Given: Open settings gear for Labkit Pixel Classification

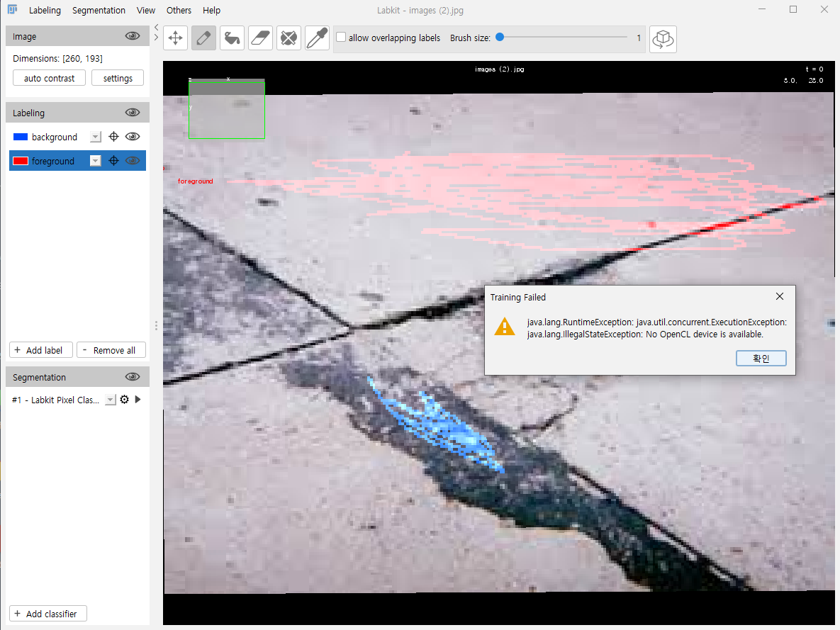Looking at the screenshot, I should tap(124, 399).
